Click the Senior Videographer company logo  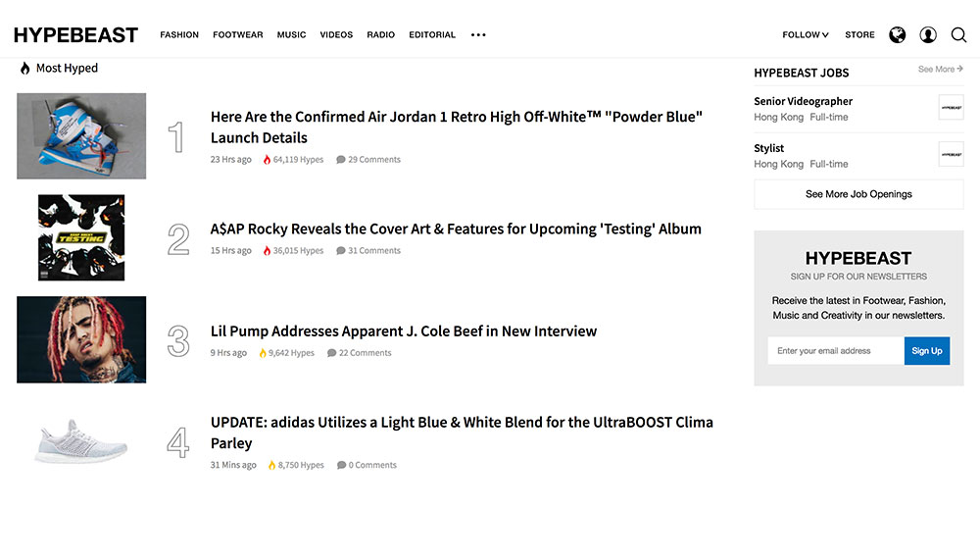[x=951, y=108]
